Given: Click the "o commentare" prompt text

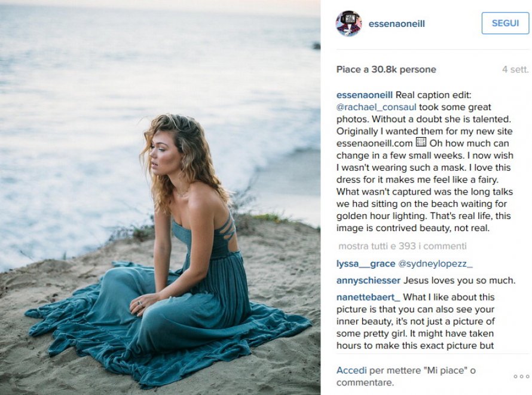Looking at the screenshot, I should (x=365, y=382).
